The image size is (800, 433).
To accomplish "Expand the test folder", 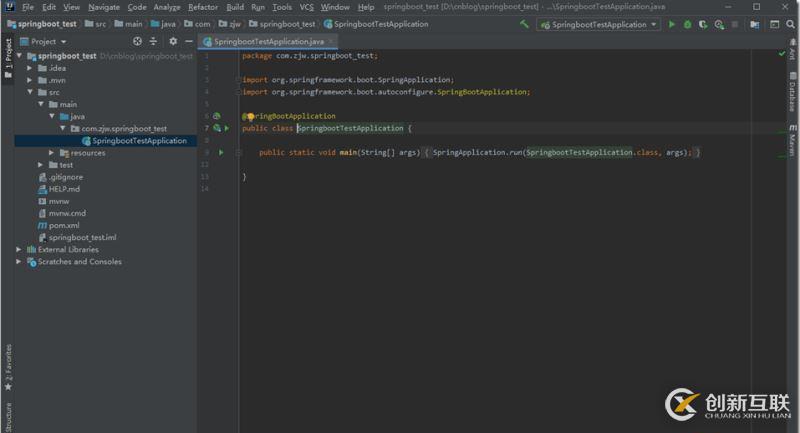I will [40, 165].
